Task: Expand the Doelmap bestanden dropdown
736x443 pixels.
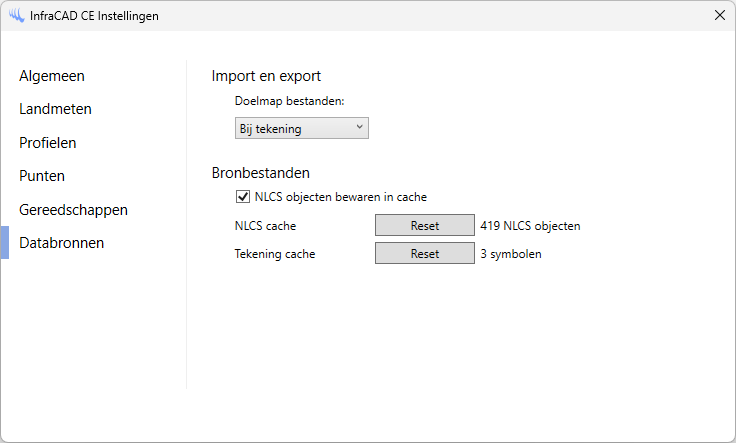Action: (x=301, y=128)
